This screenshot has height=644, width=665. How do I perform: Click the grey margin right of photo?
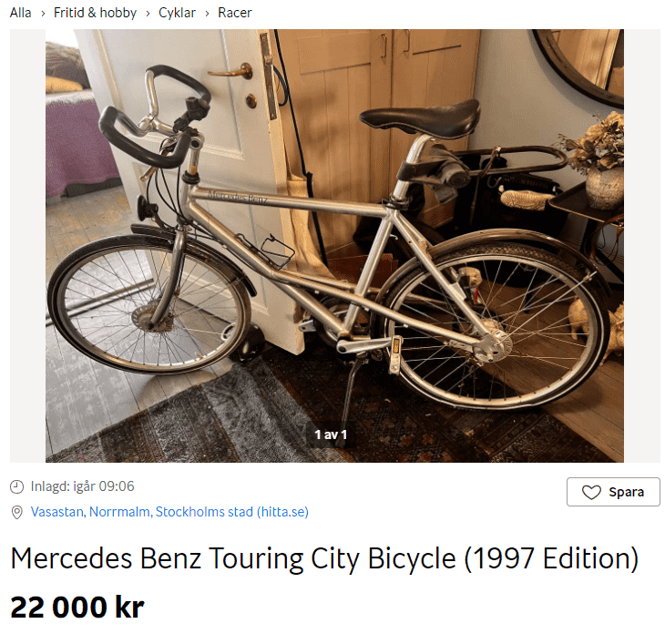[x=641, y=245]
